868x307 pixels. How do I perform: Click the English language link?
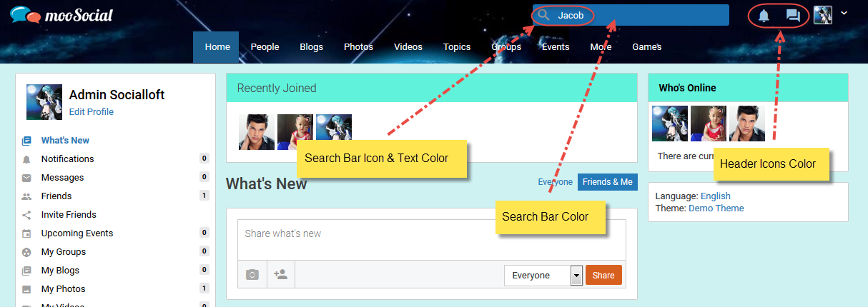click(x=716, y=196)
